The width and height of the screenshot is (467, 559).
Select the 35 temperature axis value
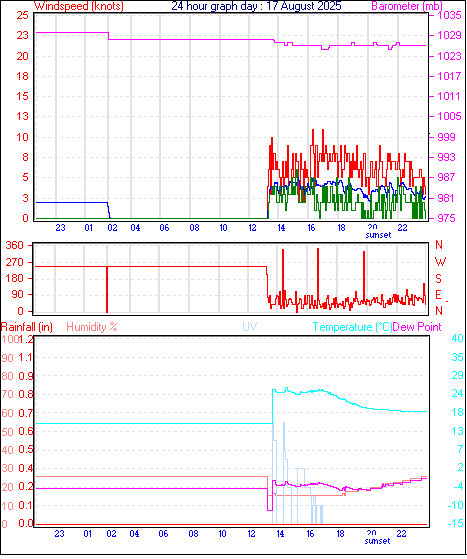[457, 357]
